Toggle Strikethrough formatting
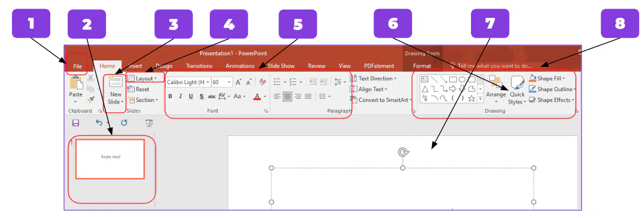 (x=212, y=97)
